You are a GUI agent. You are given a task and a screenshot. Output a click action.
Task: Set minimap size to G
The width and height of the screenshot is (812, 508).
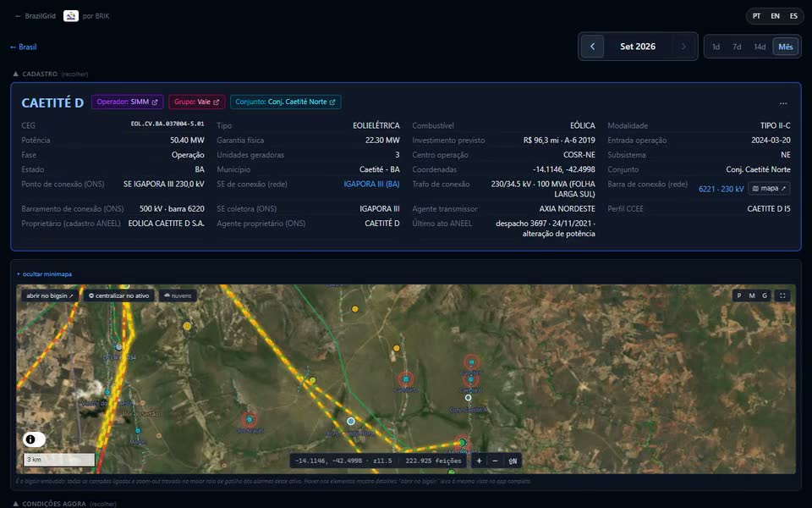click(765, 296)
